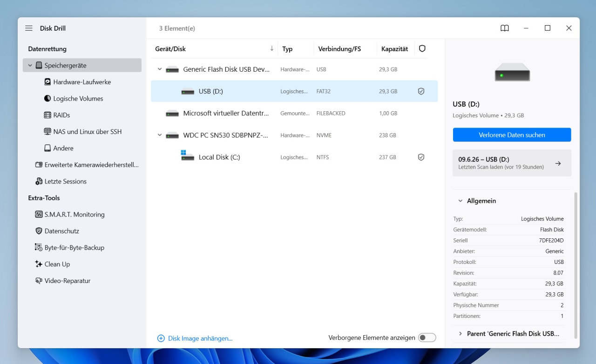Open Letzte Sessions in the sidebar

pyautogui.click(x=66, y=182)
